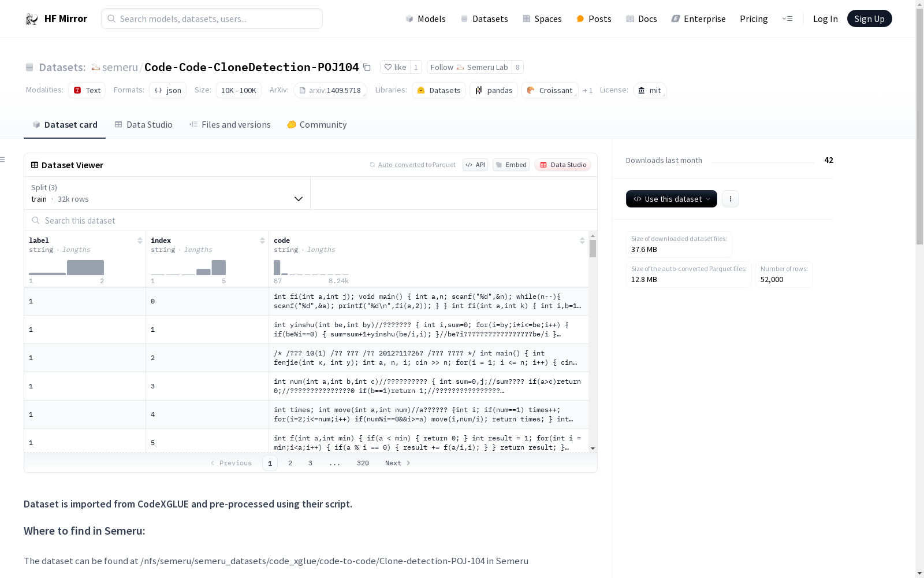This screenshot has width=924, height=578.
Task: Open the Embed button in viewer
Action: pyautogui.click(x=511, y=165)
